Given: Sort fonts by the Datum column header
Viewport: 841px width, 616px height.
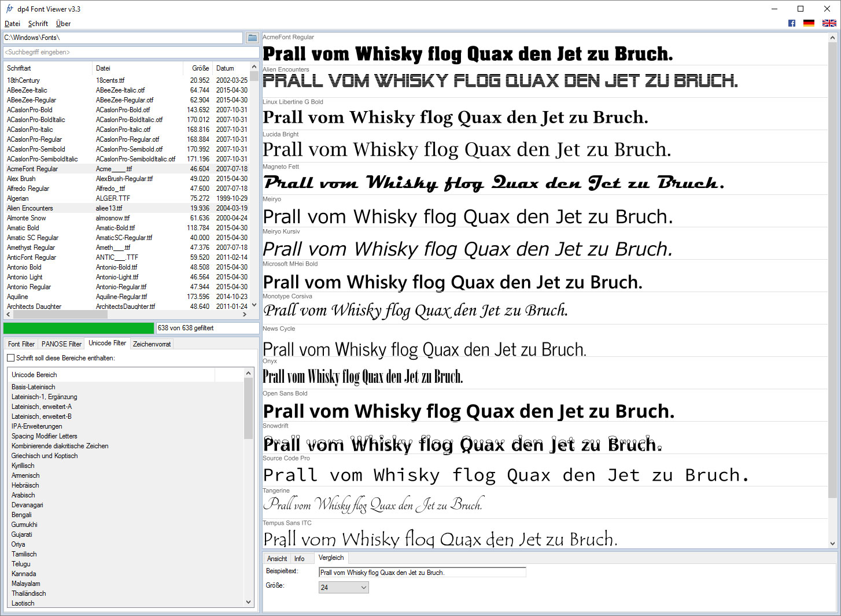Looking at the screenshot, I should coord(231,68).
